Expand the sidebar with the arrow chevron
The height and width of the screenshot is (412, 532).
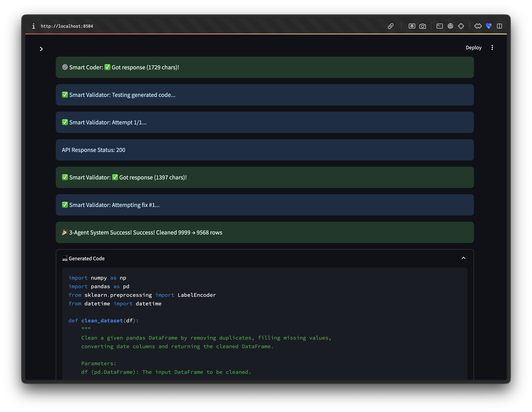(41, 49)
